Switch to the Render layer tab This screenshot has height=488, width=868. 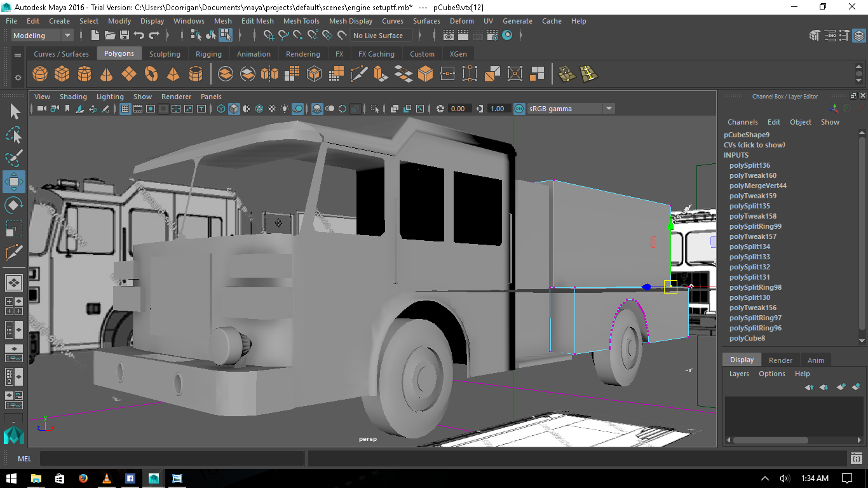pos(780,360)
